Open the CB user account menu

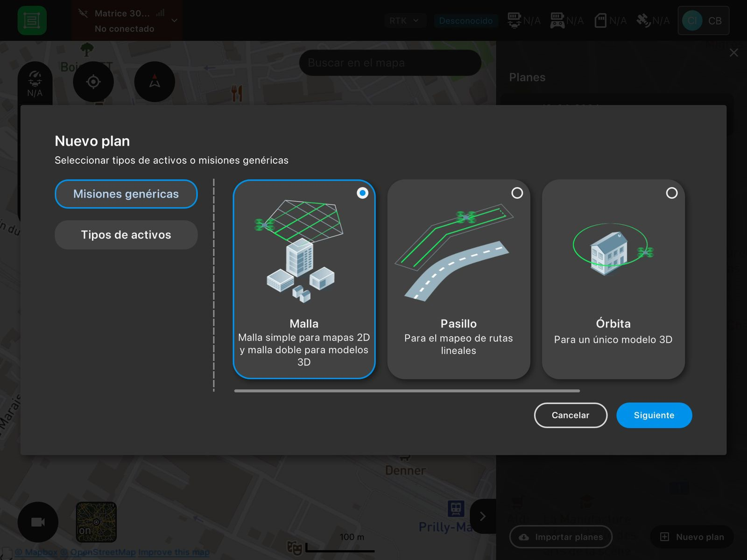click(x=703, y=21)
